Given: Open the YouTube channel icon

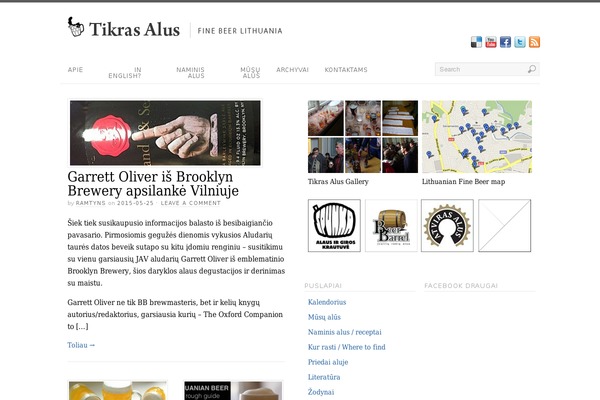Looking at the screenshot, I should coord(491,42).
